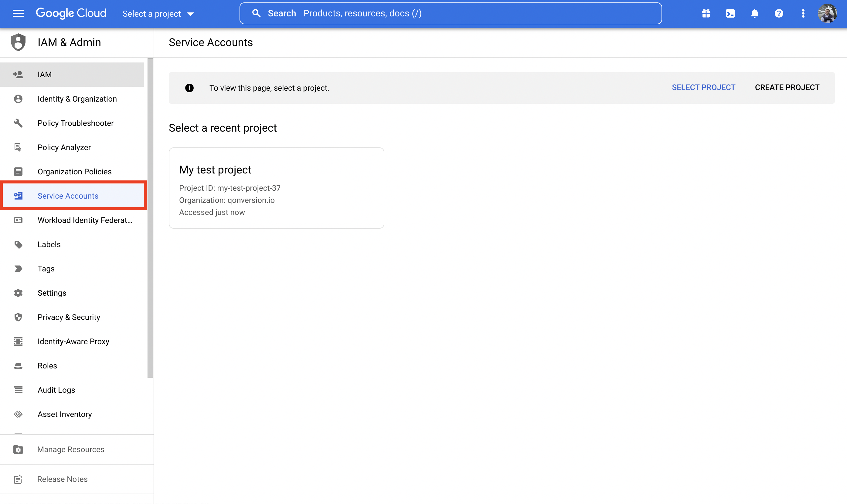Open the notifications bell
Screen dimensions: 847x504
coord(754,14)
